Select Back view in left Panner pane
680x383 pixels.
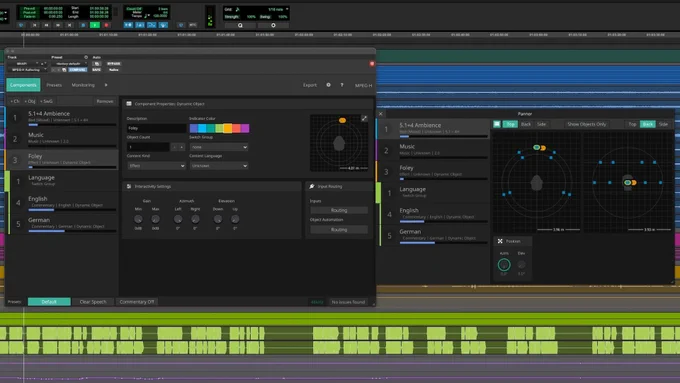point(526,124)
